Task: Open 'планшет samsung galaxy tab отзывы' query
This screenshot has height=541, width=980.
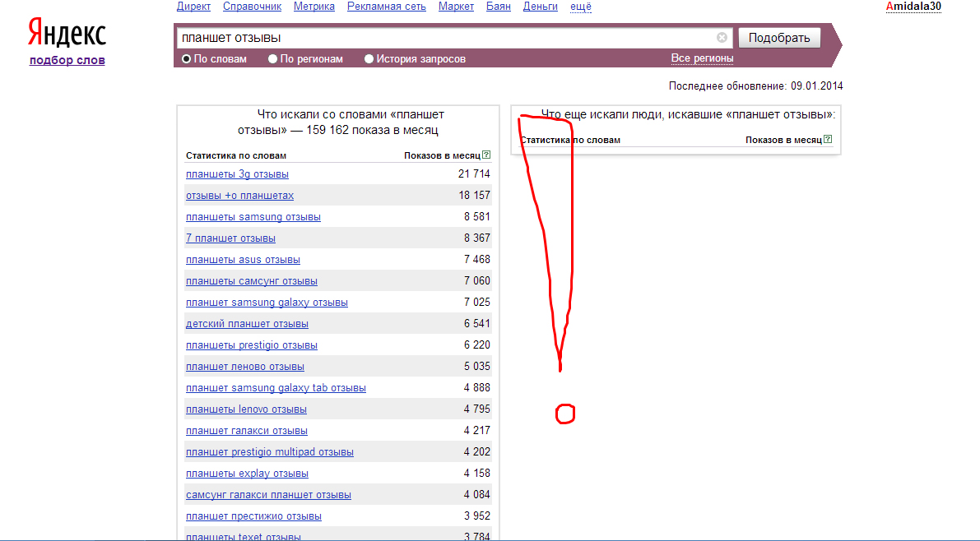Action: [x=276, y=387]
